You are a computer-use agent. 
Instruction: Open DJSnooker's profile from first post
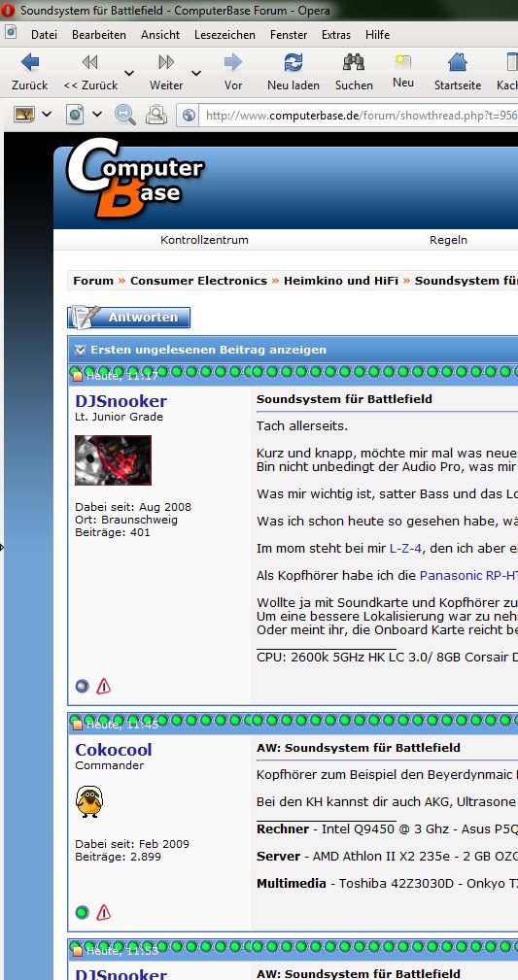[121, 400]
